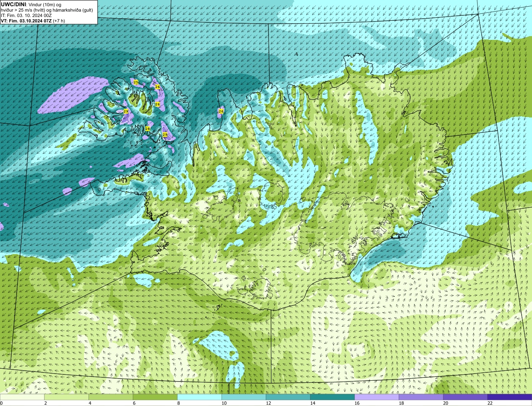Image resolution: width=532 pixels, height=406 pixels.
Task: Click the purple 18–20 m/s legend swatch
Action: click(421, 397)
